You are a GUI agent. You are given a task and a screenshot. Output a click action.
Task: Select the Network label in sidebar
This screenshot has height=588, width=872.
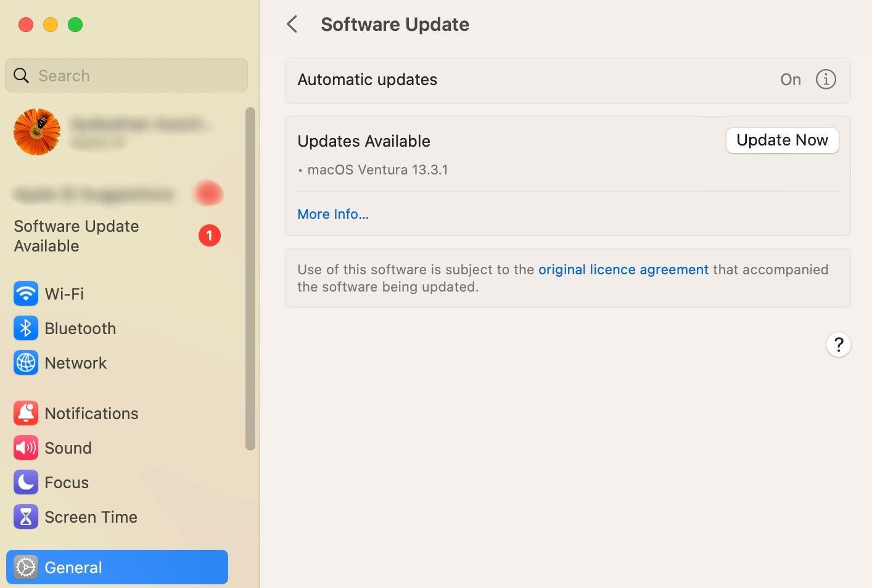76,363
